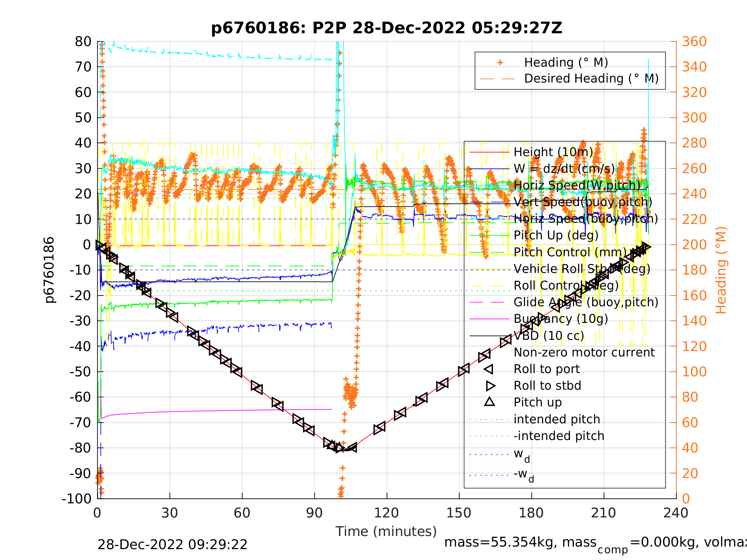Click the 80 tick at the top of left axis
The width and height of the screenshot is (747, 560).
point(83,42)
